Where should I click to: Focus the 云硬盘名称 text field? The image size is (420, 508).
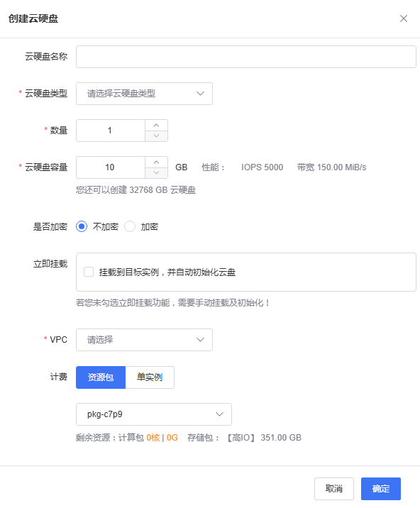coord(246,57)
